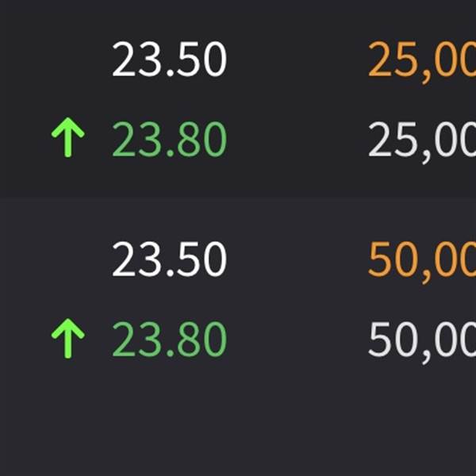Image resolution: width=476 pixels, height=476 pixels.
Task: Click empty dark area below the 50,00 rows
Action: pyautogui.click(x=238, y=422)
